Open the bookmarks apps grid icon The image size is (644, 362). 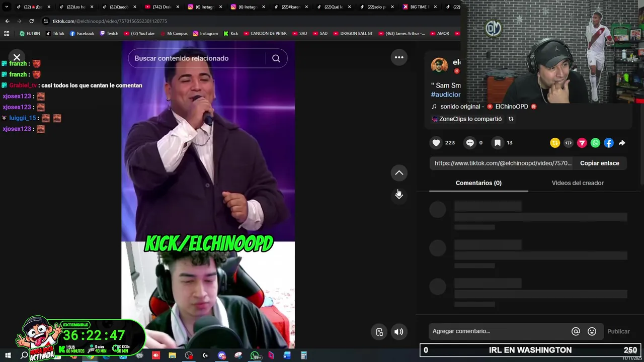7,34
